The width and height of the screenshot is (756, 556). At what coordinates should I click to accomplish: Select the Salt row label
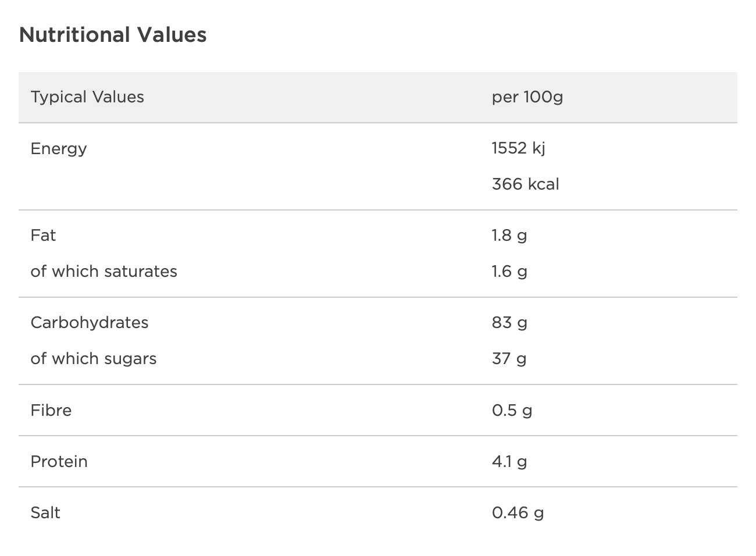coord(45,513)
